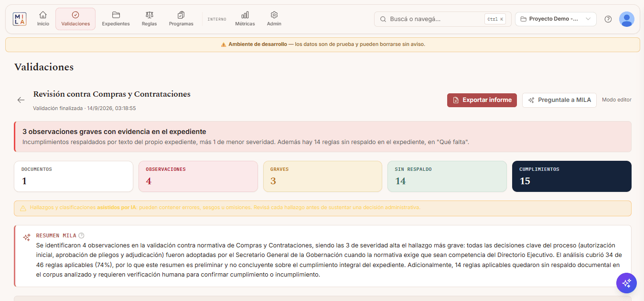Open the Expedientes section

[116, 19]
